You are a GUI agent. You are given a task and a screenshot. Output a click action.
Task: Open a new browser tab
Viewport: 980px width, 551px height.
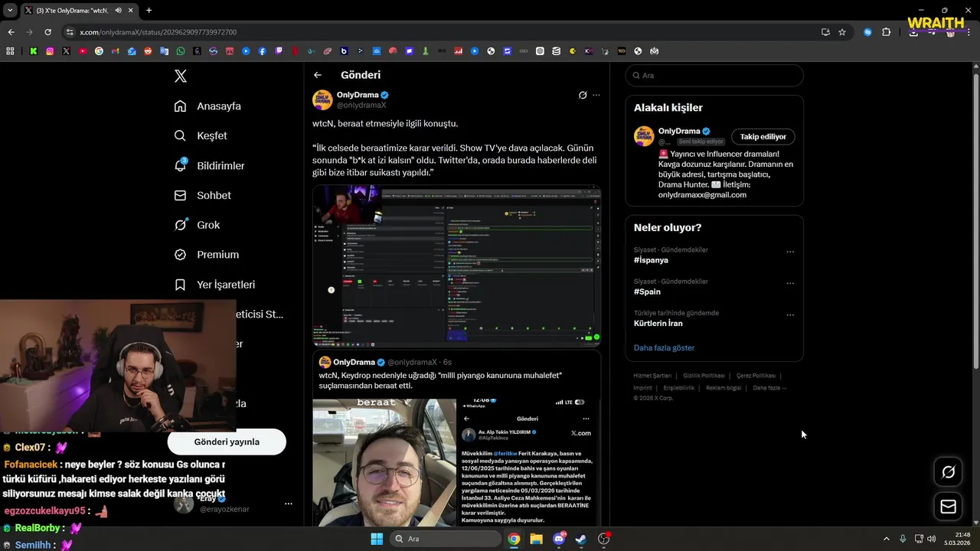tap(149, 11)
